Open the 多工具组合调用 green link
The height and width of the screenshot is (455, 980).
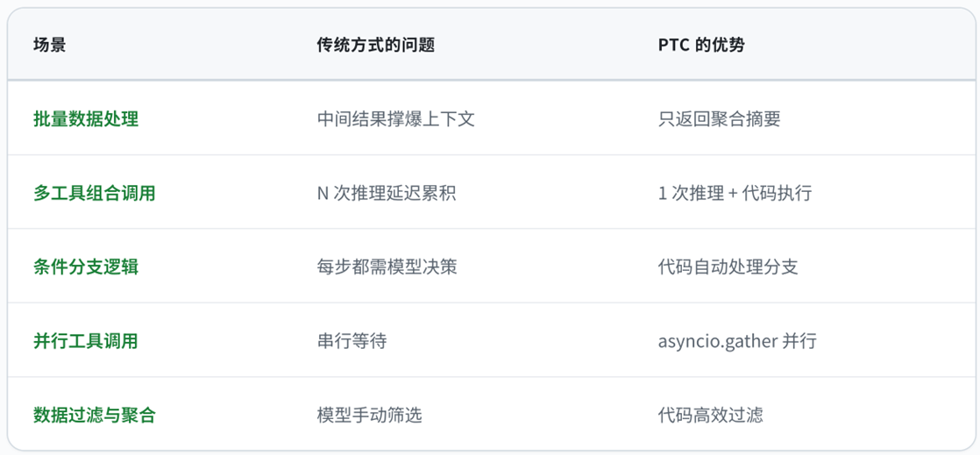click(x=95, y=193)
